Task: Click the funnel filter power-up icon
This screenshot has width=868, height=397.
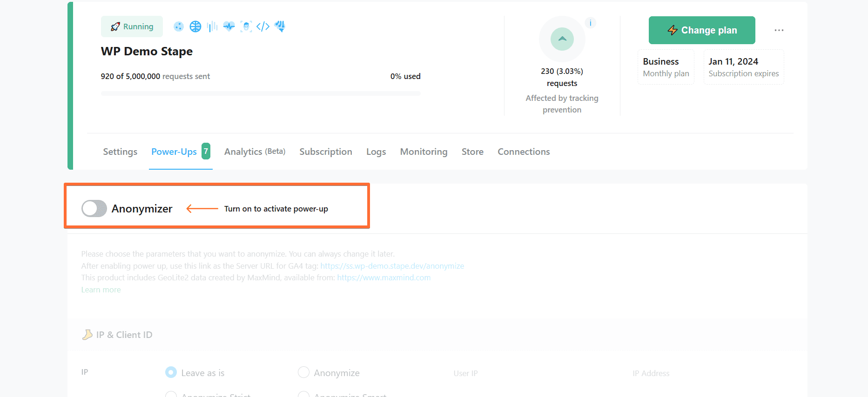Action: pos(280,26)
